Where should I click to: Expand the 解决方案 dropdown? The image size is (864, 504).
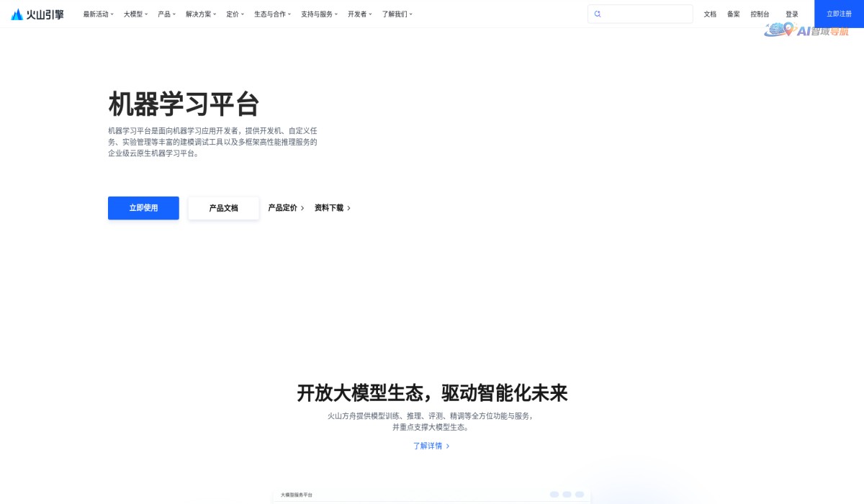[198, 13]
